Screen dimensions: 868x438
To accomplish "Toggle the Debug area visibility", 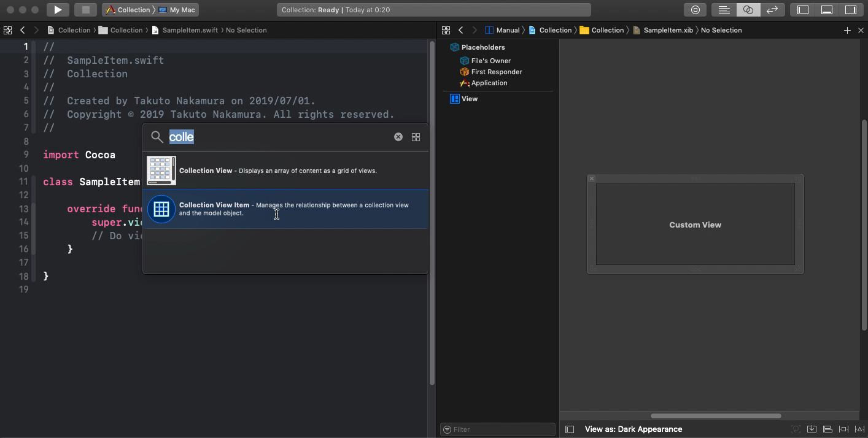I will tap(827, 10).
